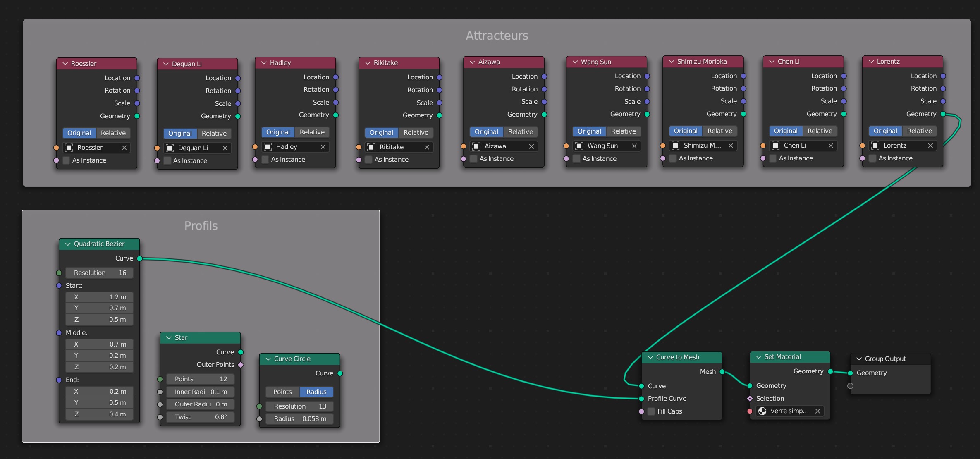Toggle Fill Caps on Curve to Mesh
Screen dimensions: 980x459
coord(651,411)
